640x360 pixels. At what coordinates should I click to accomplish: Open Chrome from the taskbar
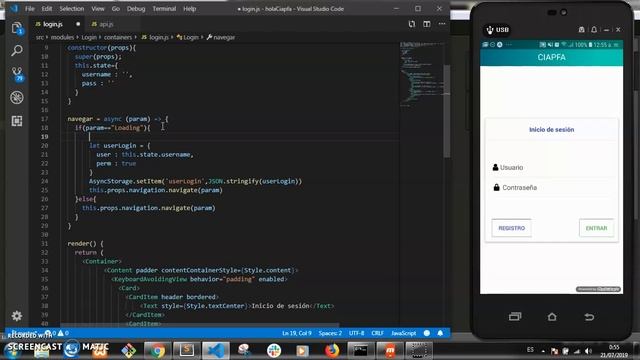(157, 351)
